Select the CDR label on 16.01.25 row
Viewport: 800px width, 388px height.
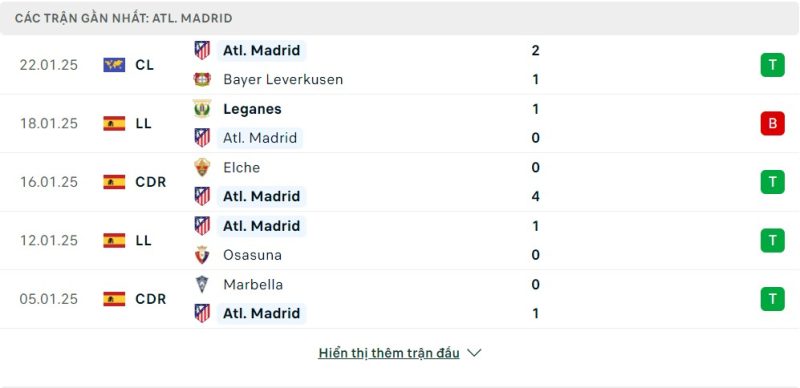(151, 182)
